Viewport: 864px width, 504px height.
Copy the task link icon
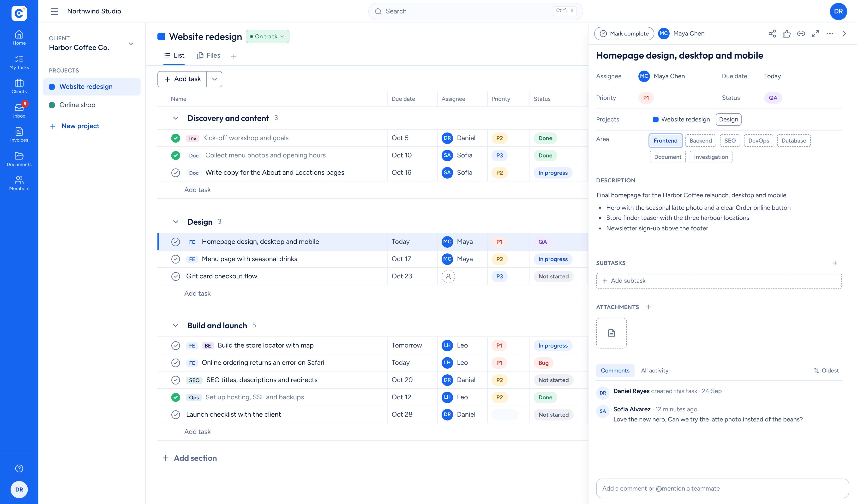click(801, 34)
